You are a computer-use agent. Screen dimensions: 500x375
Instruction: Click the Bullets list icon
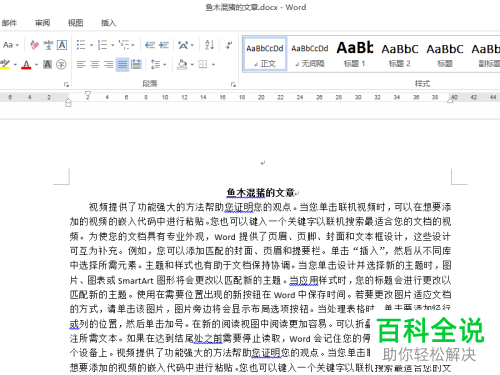point(81,45)
